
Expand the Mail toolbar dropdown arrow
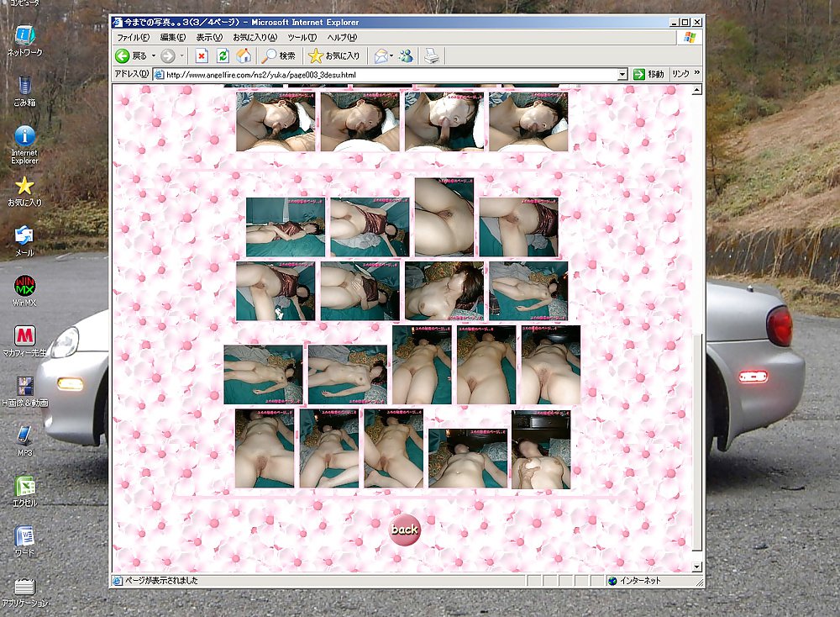click(x=392, y=56)
